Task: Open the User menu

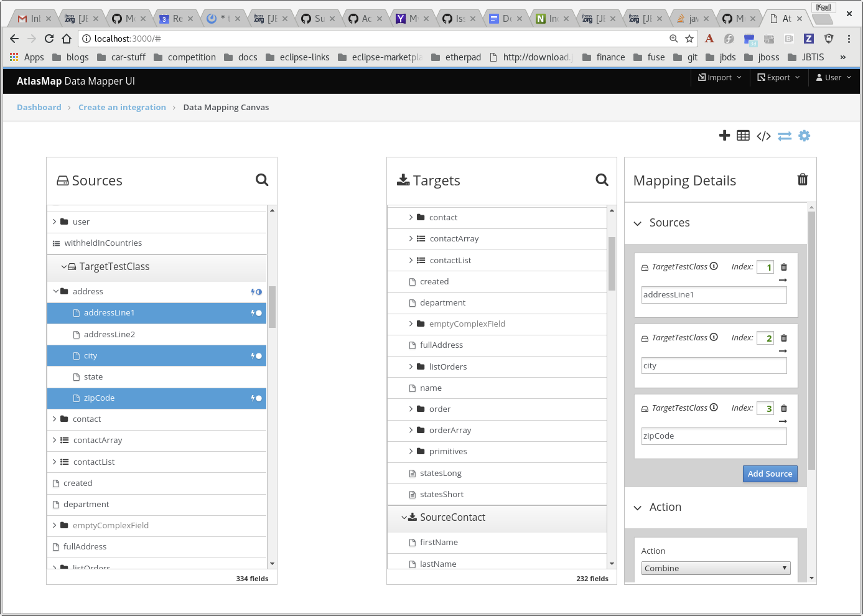Action: click(833, 77)
